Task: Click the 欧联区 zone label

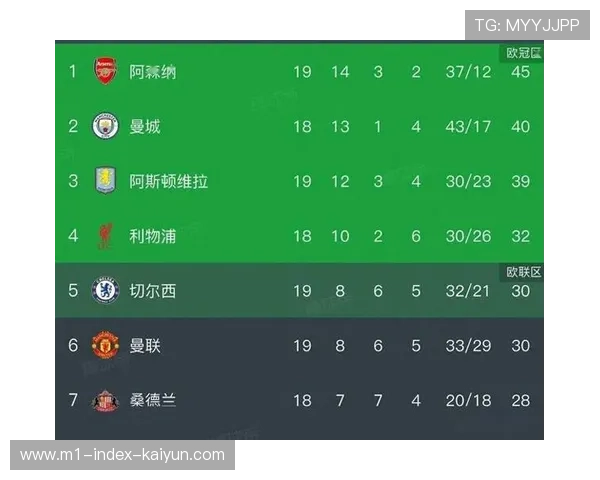Action: point(522,272)
